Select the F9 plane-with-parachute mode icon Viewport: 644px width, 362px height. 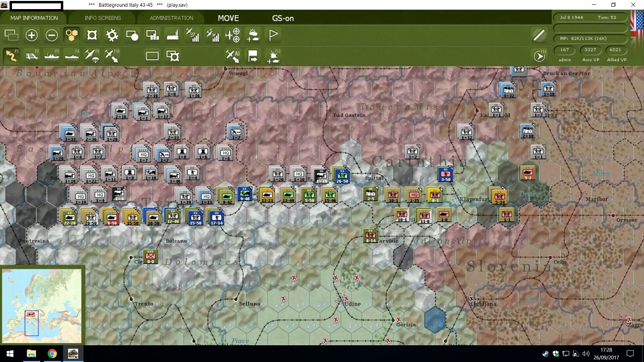(92, 56)
